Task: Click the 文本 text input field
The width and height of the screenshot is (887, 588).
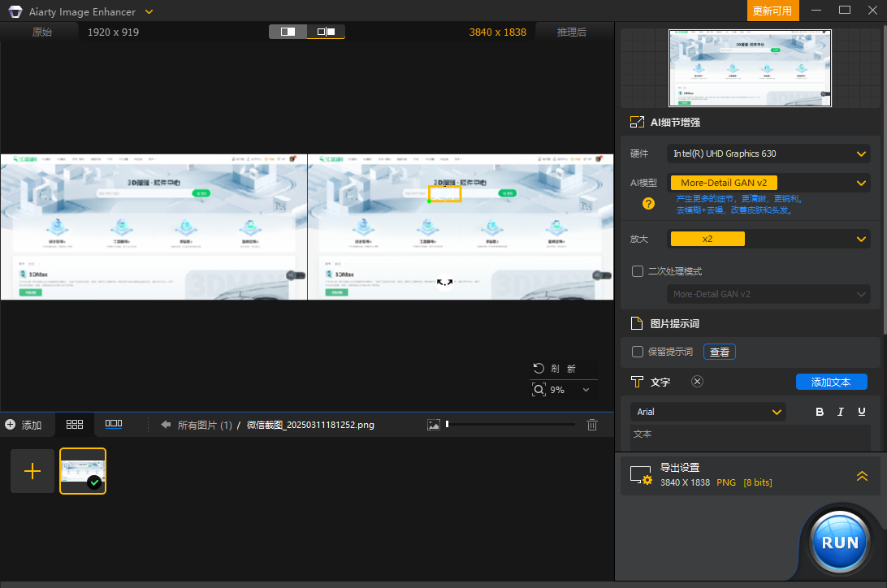Action: [x=750, y=437]
